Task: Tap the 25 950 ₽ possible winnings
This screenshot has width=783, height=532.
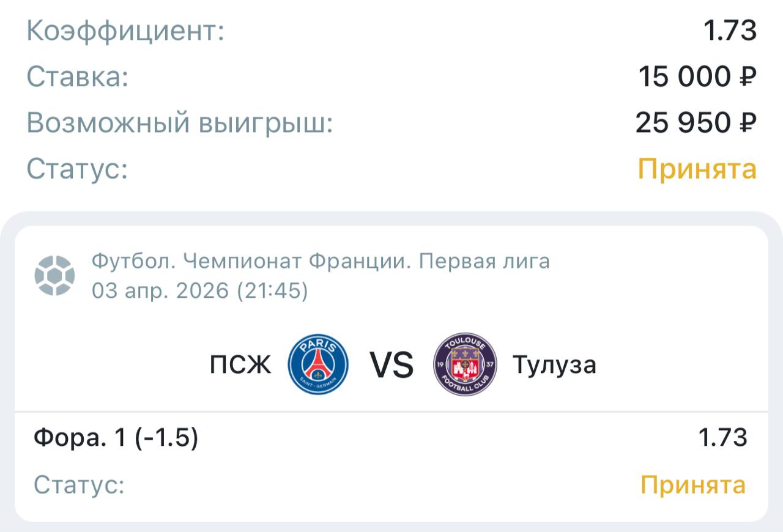Action: coord(696,124)
